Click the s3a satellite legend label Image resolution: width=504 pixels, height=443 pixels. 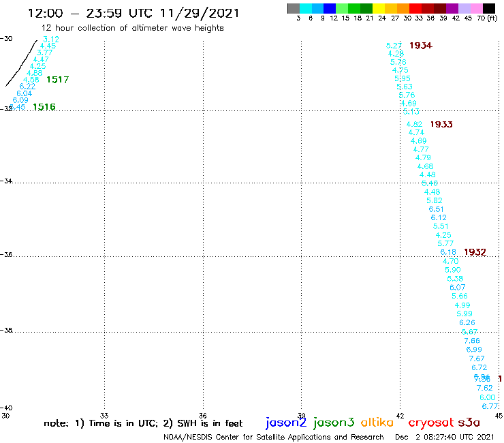click(469, 423)
